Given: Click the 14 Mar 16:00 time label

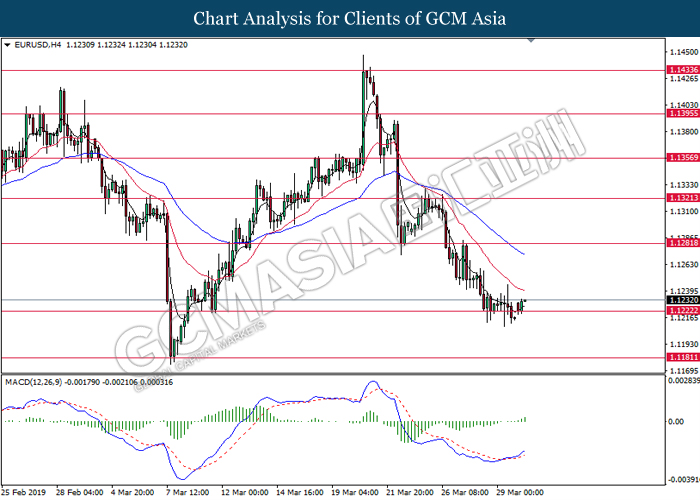Looking at the screenshot, I should [300, 492].
